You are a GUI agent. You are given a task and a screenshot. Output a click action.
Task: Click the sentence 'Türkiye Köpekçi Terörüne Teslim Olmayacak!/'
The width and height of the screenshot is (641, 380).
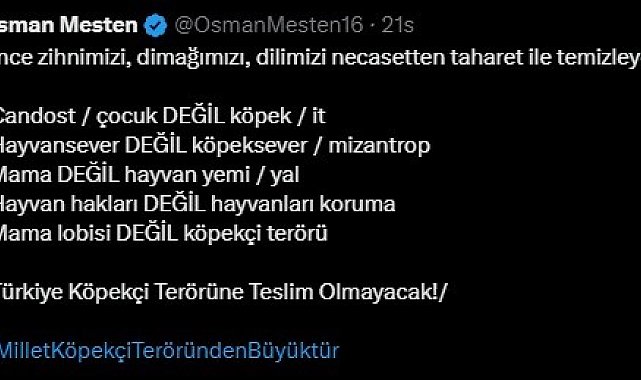coord(224,292)
